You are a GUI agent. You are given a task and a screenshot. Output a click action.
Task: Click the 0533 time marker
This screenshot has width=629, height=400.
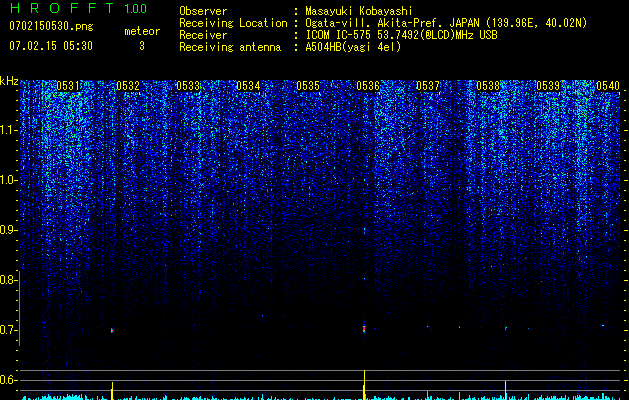pos(188,86)
